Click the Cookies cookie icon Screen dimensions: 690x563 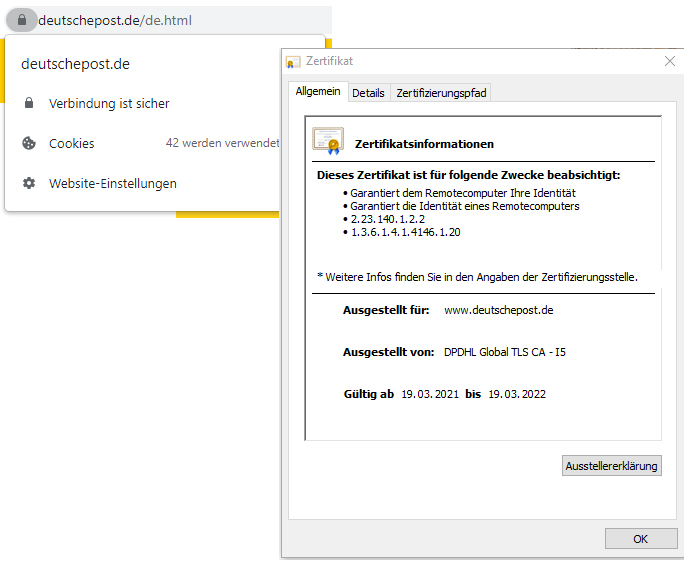pos(29,143)
